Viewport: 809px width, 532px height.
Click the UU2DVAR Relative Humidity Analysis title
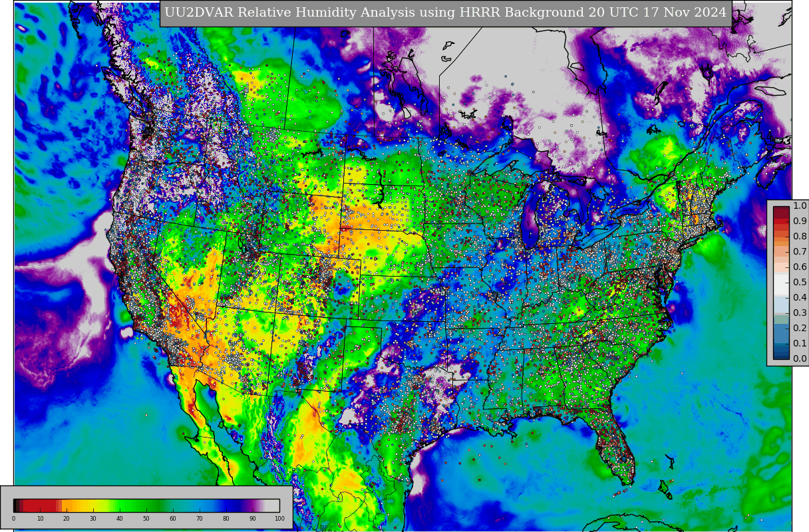[445, 13]
